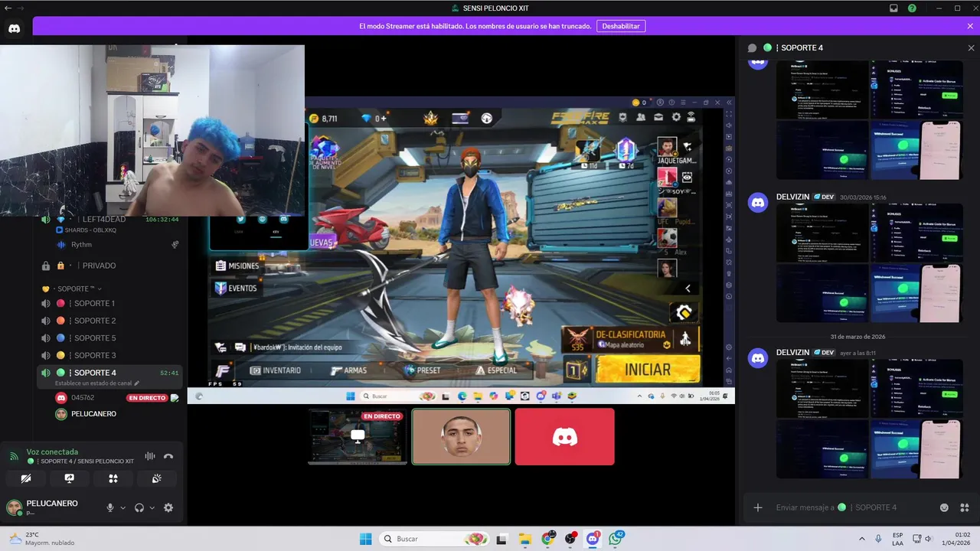Open Discord user settings gear
Viewport: 980px width, 551px height.
168,507
